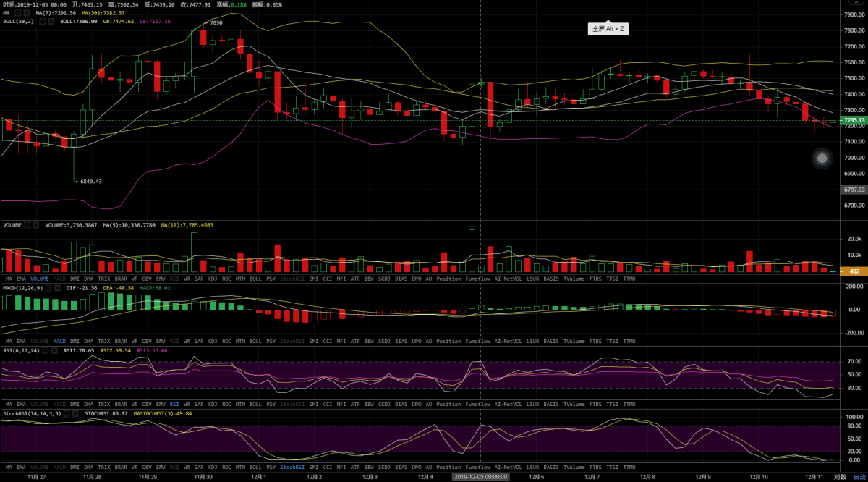This screenshot has width=868, height=482.
Task: Remove the MA indicator from chart
Action: click(27, 13)
